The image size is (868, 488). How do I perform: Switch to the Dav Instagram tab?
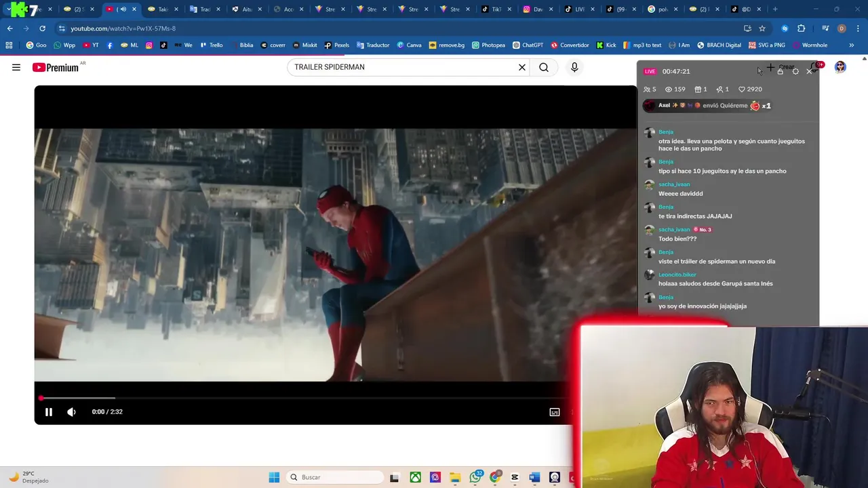pos(537,9)
